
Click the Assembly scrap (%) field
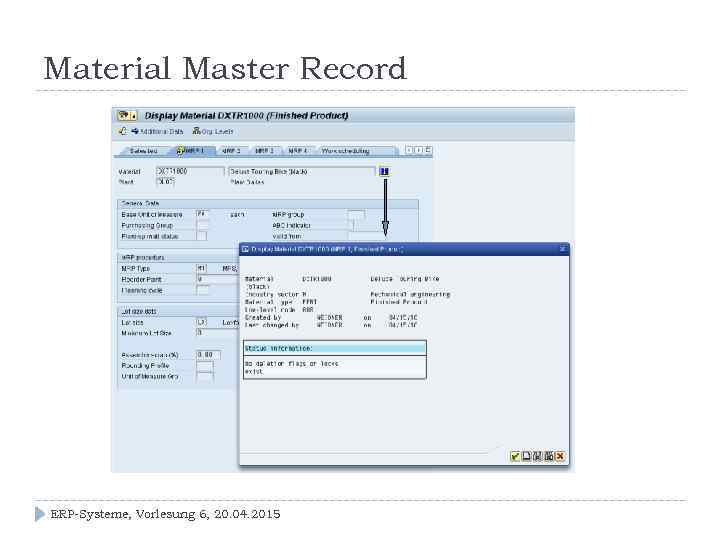[x=208, y=354]
